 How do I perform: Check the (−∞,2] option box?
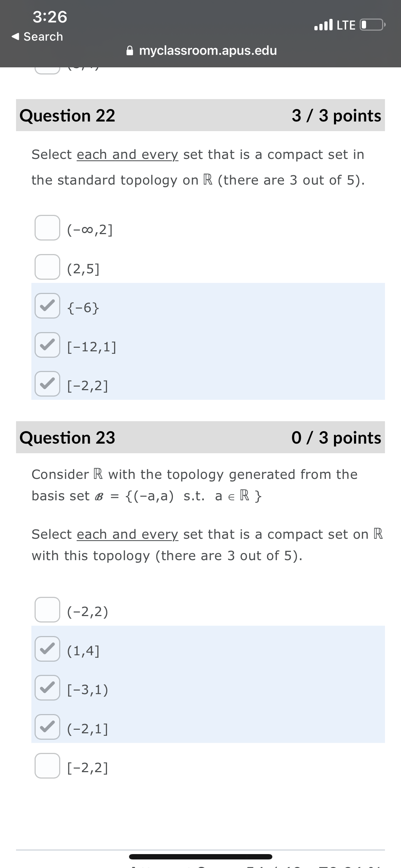[47, 228]
